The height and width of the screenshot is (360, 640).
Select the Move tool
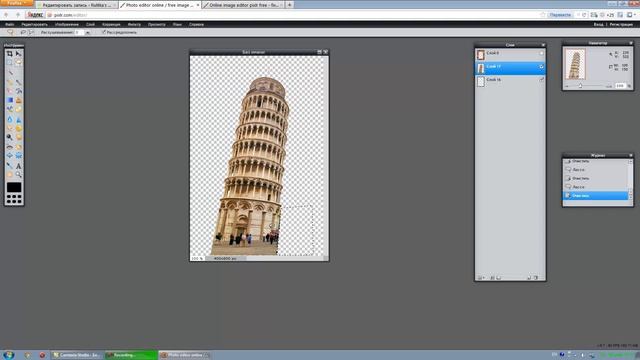(18, 54)
